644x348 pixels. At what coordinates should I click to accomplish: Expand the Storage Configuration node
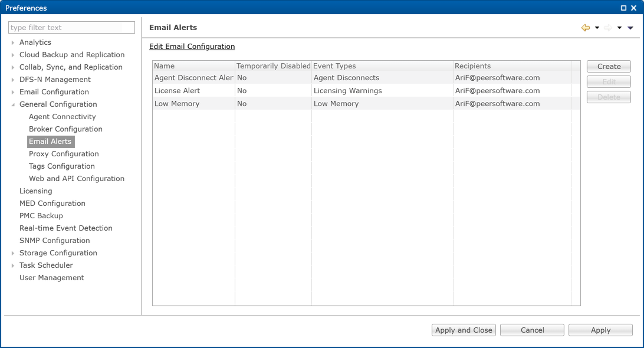[x=13, y=253]
